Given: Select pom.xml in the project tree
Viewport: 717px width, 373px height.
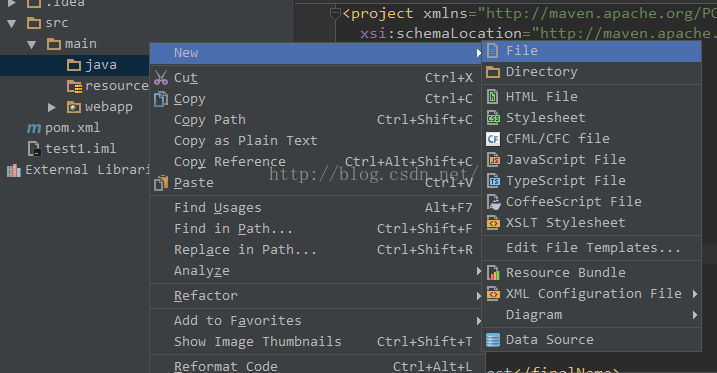Looking at the screenshot, I should click(x=72, y=128).
